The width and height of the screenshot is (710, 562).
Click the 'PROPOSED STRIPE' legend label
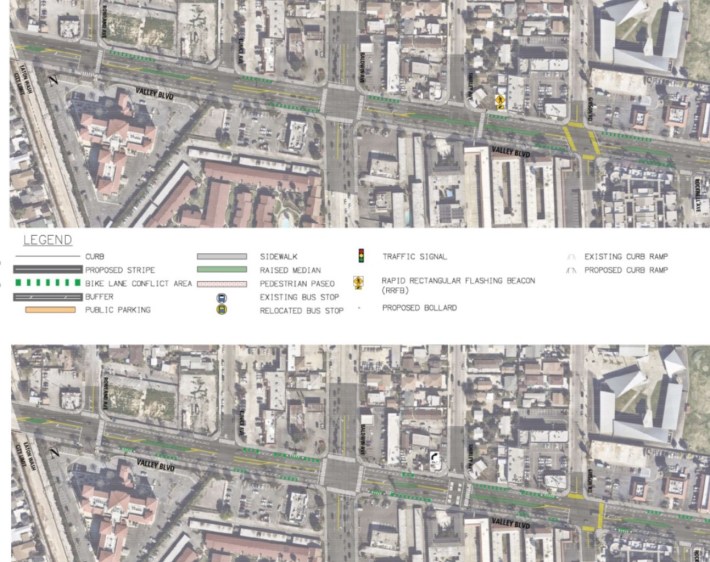click(x=122, y=270)
